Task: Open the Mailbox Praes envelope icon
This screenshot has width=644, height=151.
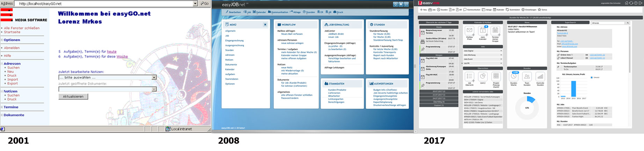Action: 469,30
